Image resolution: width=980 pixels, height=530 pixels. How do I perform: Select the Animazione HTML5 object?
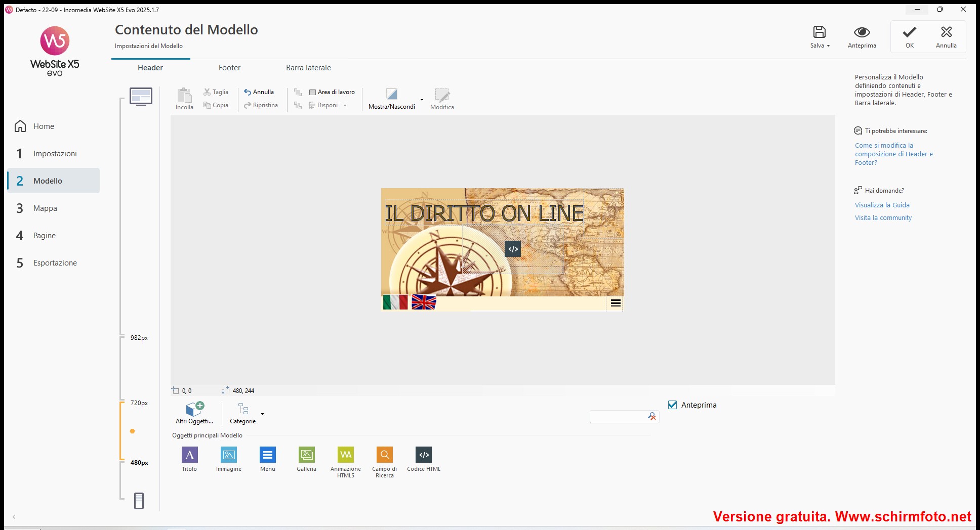click(346, 455)
